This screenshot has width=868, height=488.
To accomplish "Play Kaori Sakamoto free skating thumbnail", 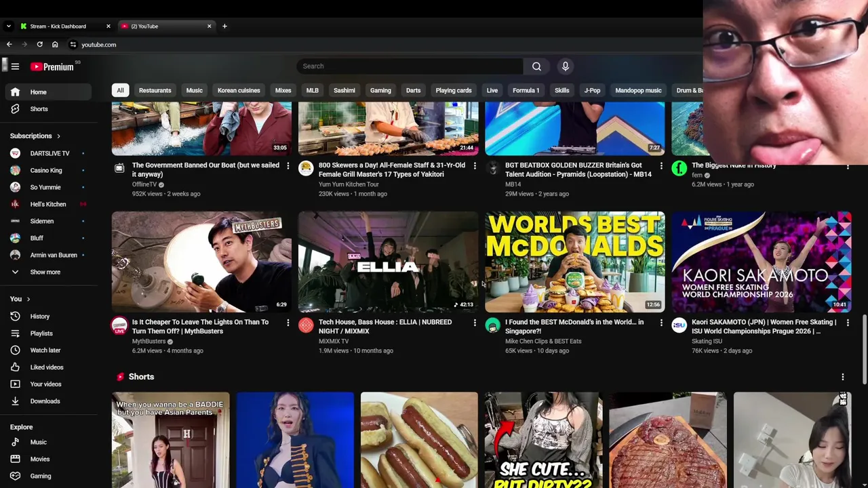I will (762, 262).
